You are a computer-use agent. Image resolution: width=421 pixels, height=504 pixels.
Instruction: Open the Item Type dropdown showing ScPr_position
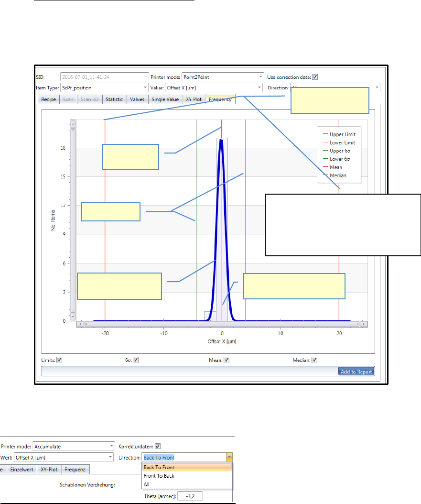point(104,88)
